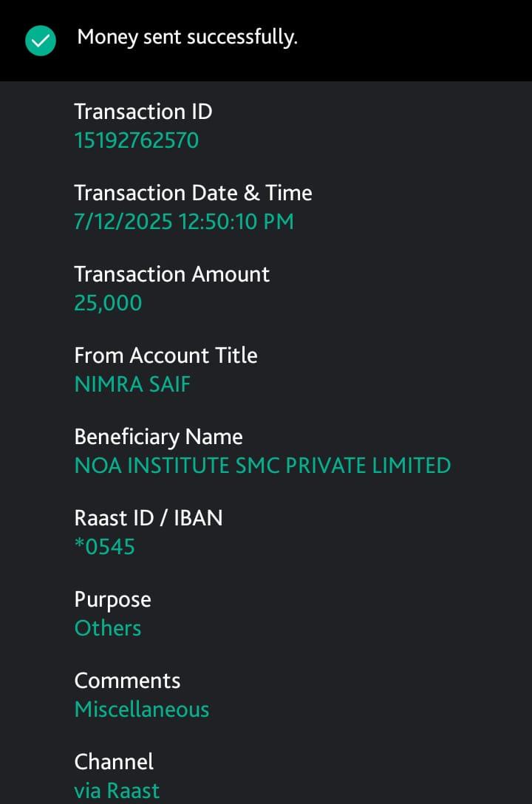532x804 pixels.
Task: Click the Channel label
Action: 114,762
